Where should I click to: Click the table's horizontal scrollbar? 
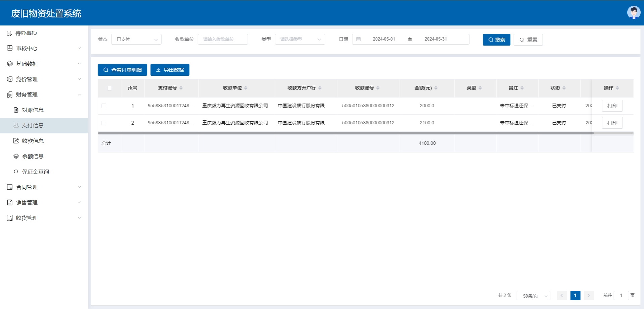(x=345, y=133)
